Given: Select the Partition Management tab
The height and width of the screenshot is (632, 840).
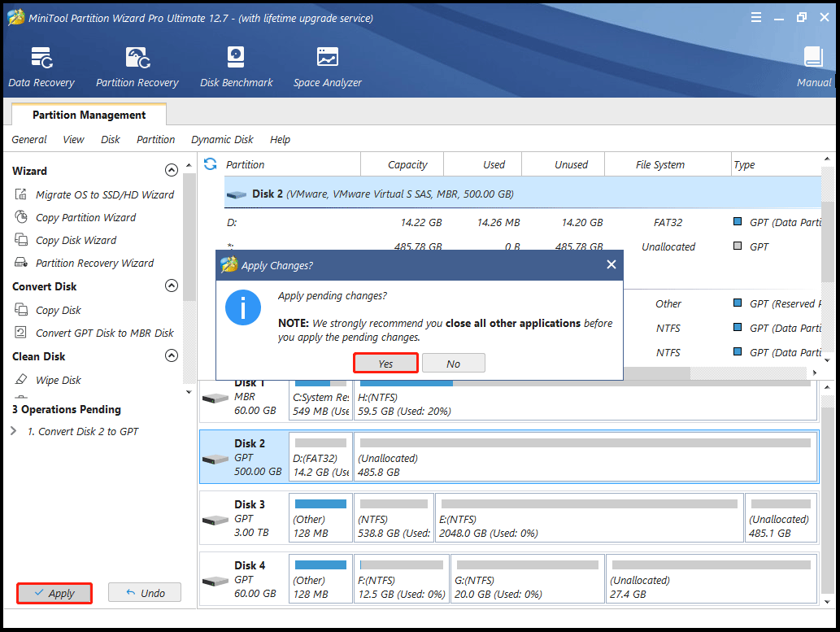Looking at the screenshot, I should tap(89, 115).
